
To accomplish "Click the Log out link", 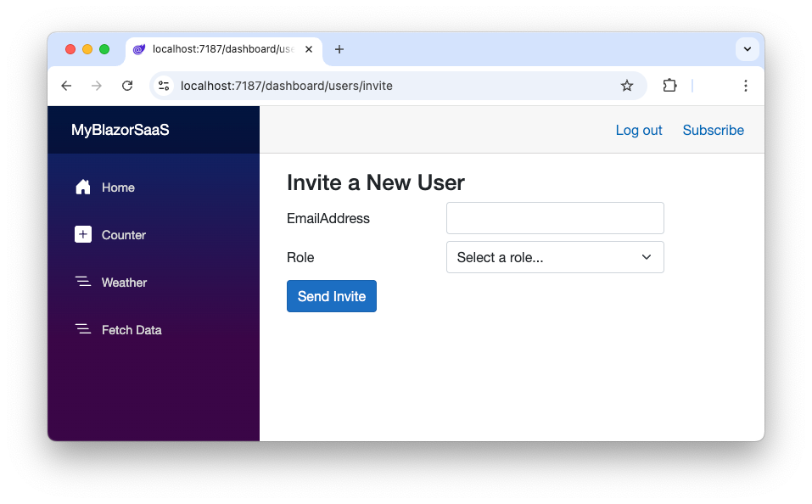I will point(639,130).
